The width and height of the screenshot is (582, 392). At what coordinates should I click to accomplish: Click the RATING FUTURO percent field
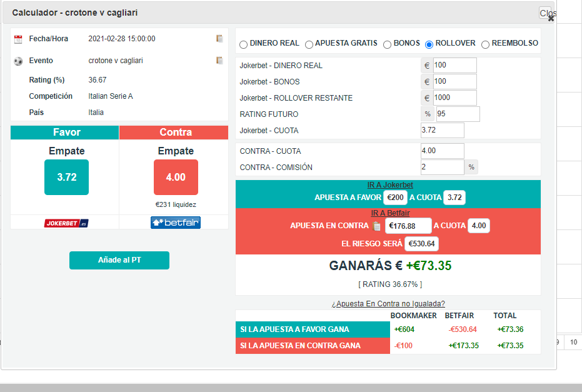458,114
